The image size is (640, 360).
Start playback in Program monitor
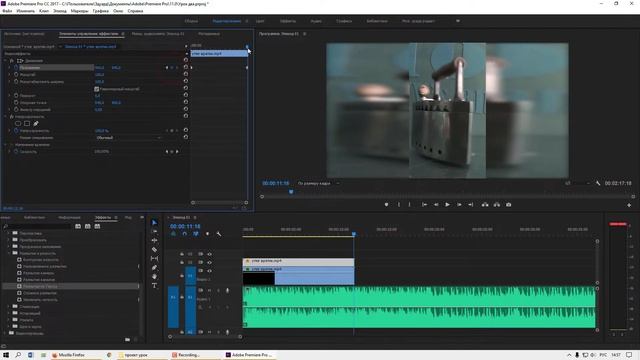447,204
